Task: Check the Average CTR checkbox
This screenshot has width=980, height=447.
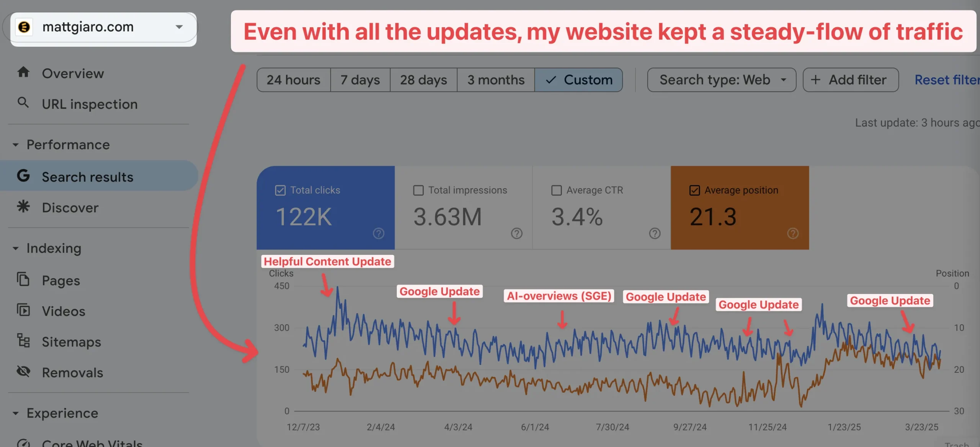Action: 557,190
